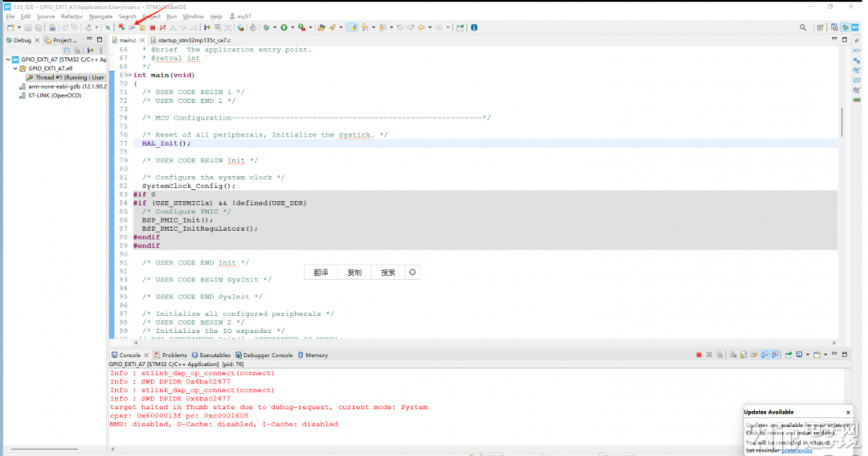This screenshot has width=868, height=456.
Task: Switch to the Executables tab
Action: [x=211, y=355]
